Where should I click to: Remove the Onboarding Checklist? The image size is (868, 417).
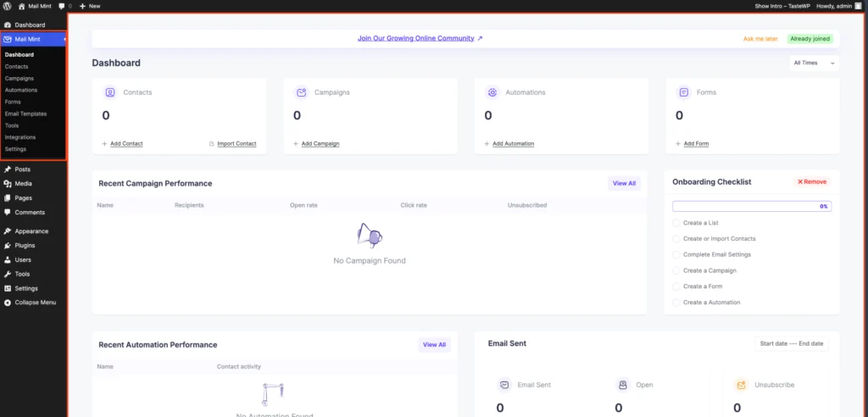pyautogui.click(x=811, y=182)
